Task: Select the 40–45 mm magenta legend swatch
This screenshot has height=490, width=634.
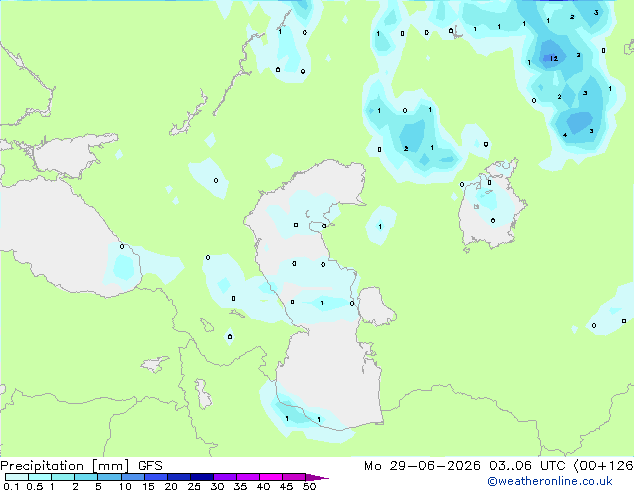Action: (x=271, y=477)
